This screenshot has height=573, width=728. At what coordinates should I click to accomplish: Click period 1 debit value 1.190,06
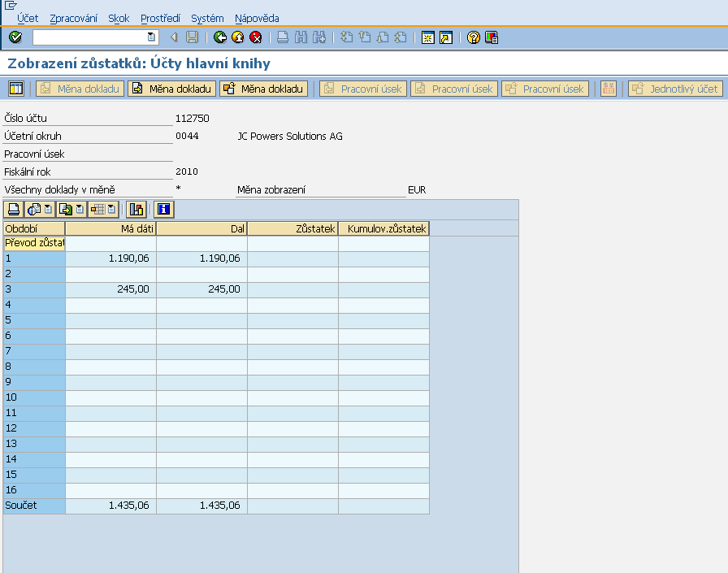pyautogui.click(x=128, y=258)
